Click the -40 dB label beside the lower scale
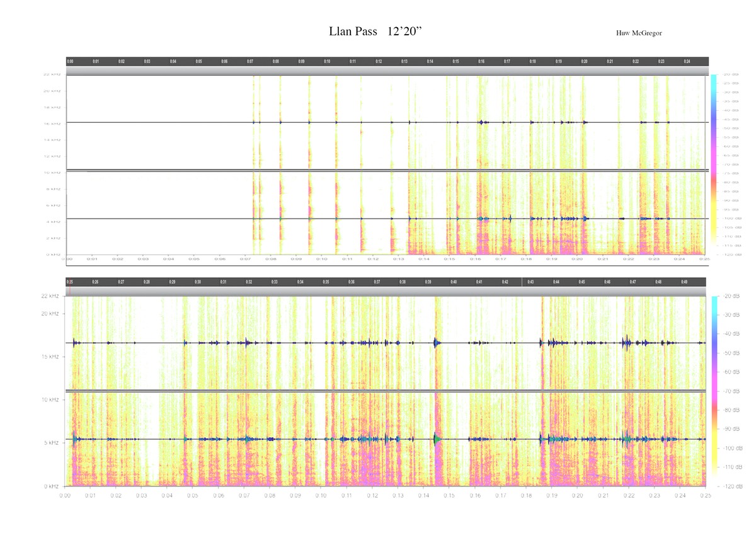Screen dimensions: 756x533 (733, 333)
